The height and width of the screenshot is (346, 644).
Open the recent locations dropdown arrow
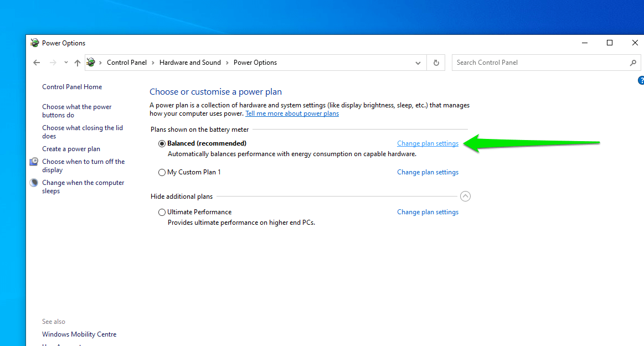click(66, 63)
